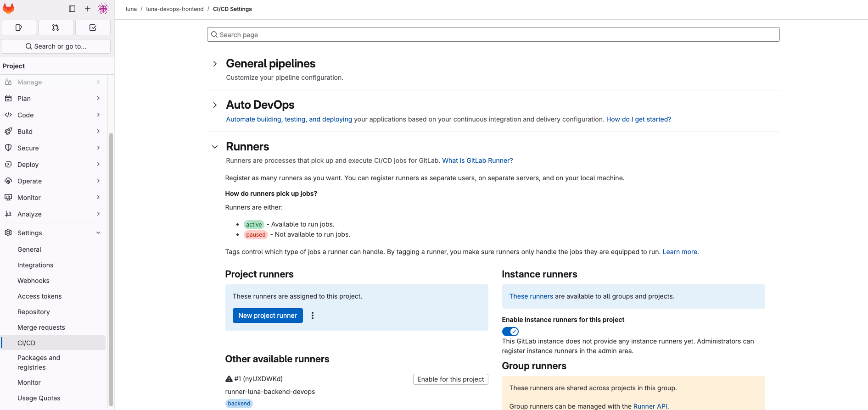Image resolution: width=868 pixels, height=410 pixels.
Task: Open the What is GitLab Runner link
Action: 477,161
